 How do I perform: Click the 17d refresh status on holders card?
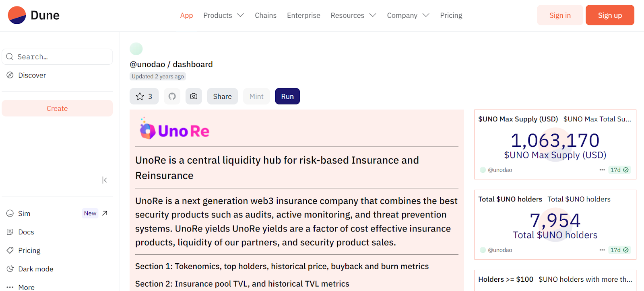(619, 250)
